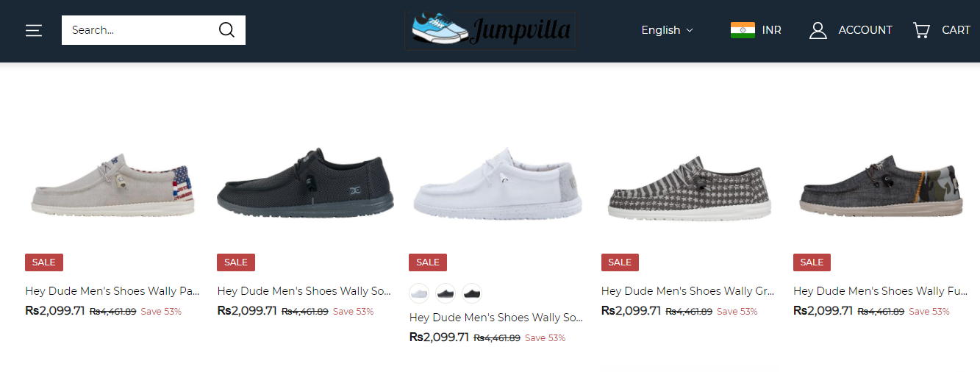Click SALE badge on Wally Patriotic shoe
The image size is (980, 372).
click(x=44, y=262)
